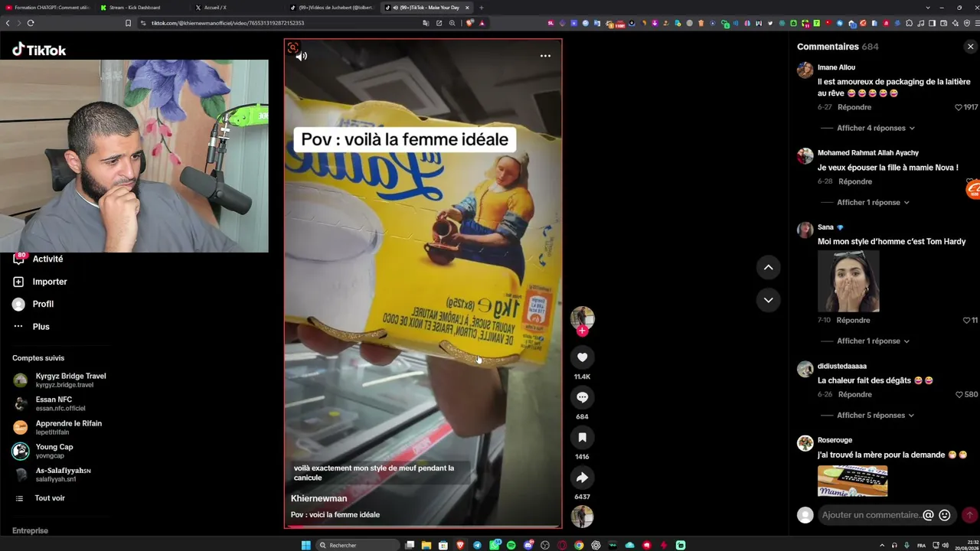Bookmark this page in the browser
The width and height of the screenshot is (980, 551).
(128, 23)
